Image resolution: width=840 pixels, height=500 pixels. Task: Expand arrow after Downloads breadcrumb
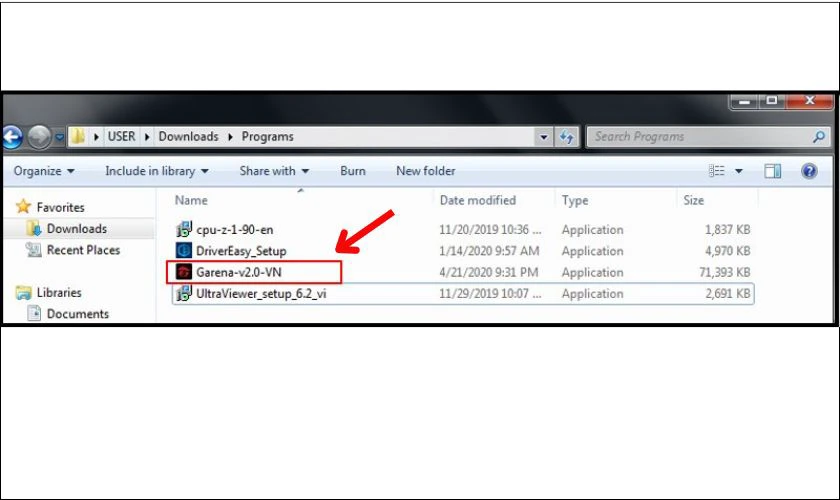[x=230, y=137]
